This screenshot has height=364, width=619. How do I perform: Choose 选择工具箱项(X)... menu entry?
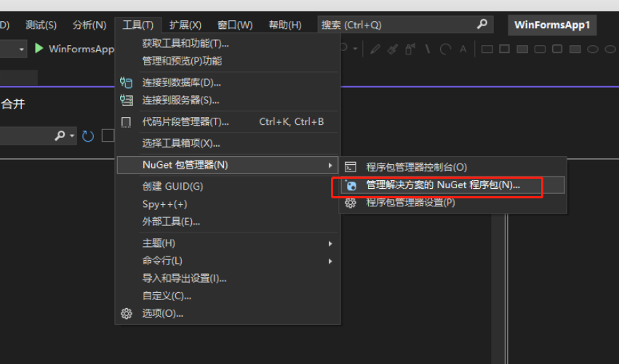point(228,143)
